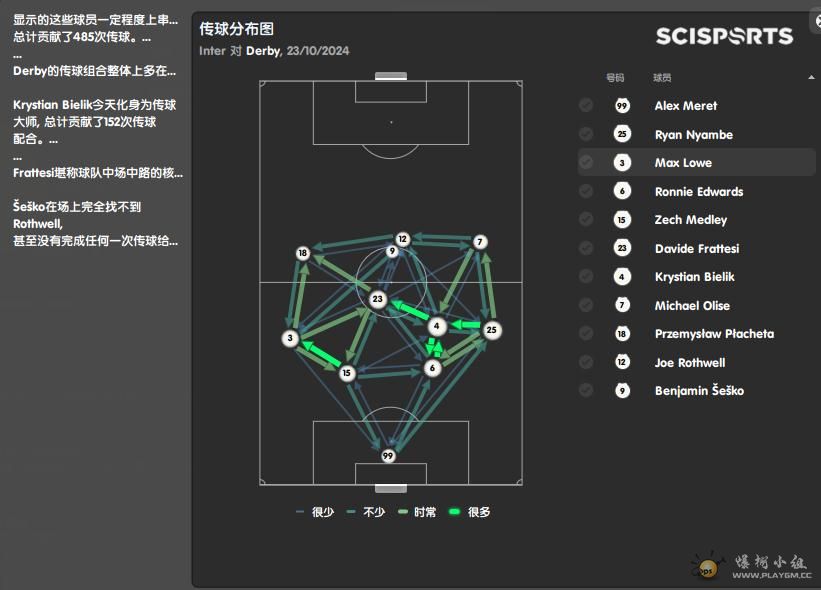Toggle the checkbox for Alex Meret
Screen dimensions: 821x590
coord(586,106)
